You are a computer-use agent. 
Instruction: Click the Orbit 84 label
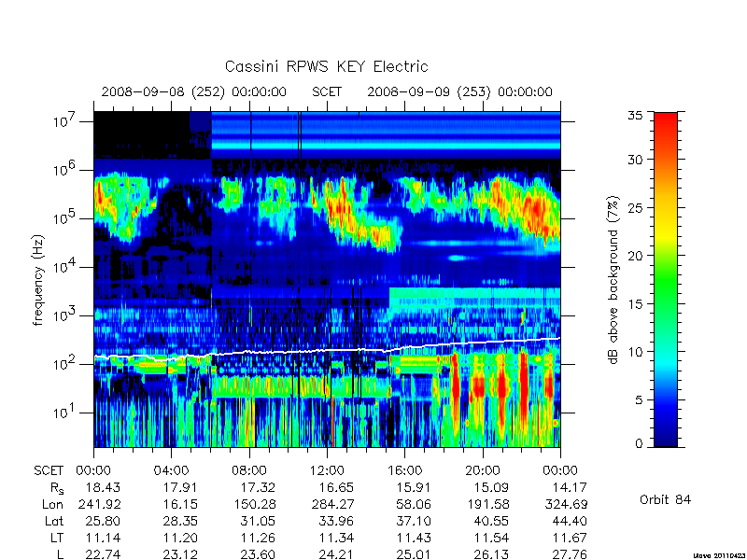click(665, 499)
